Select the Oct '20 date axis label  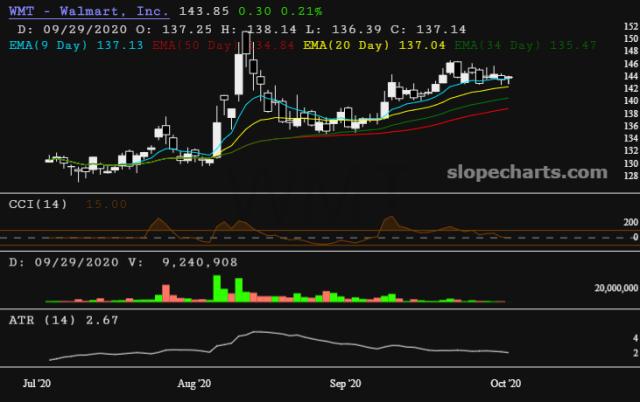point(501,384)
